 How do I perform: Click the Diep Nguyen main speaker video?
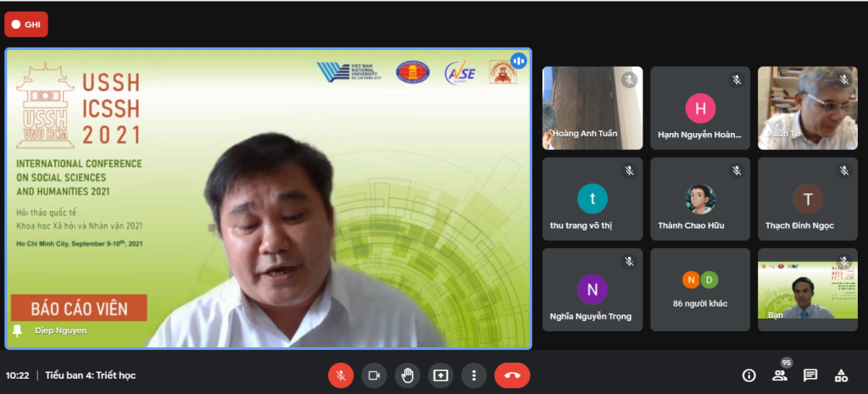(x=269, y=198)
